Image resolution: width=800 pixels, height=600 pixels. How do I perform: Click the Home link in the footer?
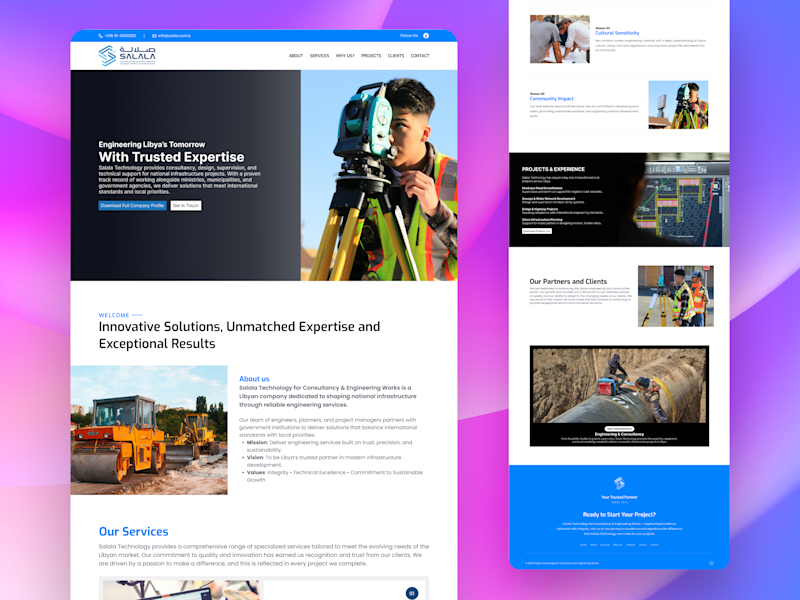583,545
